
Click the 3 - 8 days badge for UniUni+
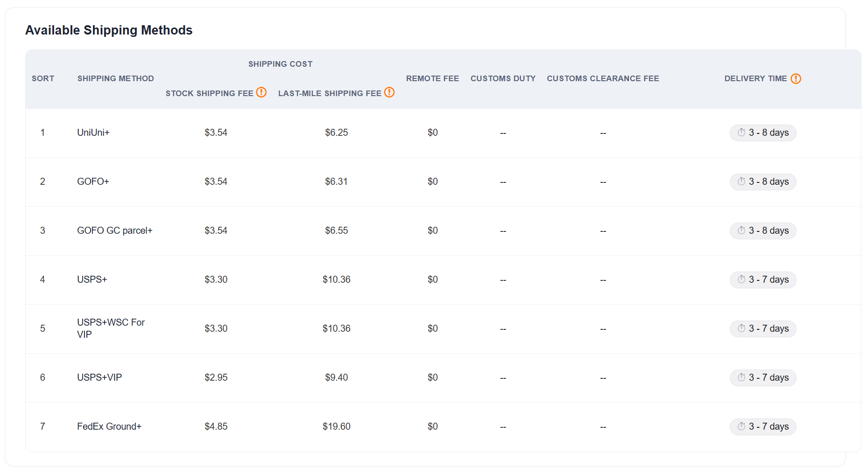pyautogui.click(x=763, y=132)
